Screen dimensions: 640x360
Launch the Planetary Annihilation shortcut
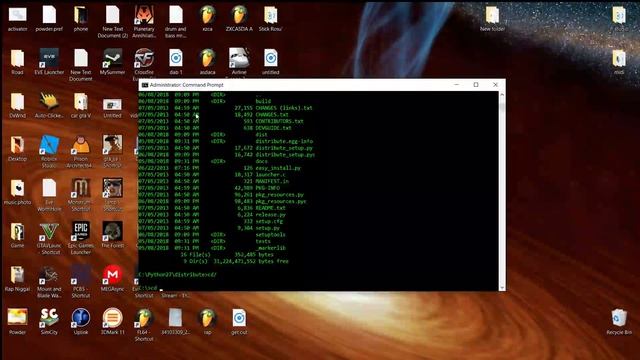(144, 22)
